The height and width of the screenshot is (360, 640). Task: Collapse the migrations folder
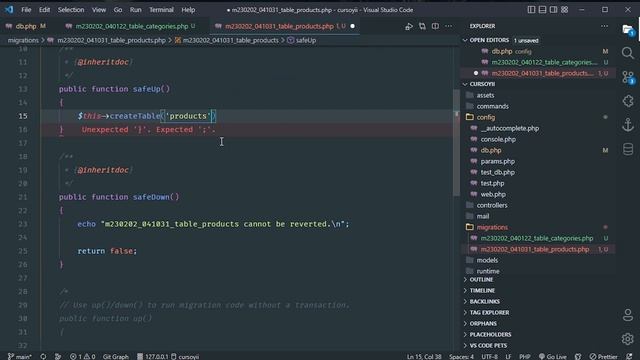[538, 227]
